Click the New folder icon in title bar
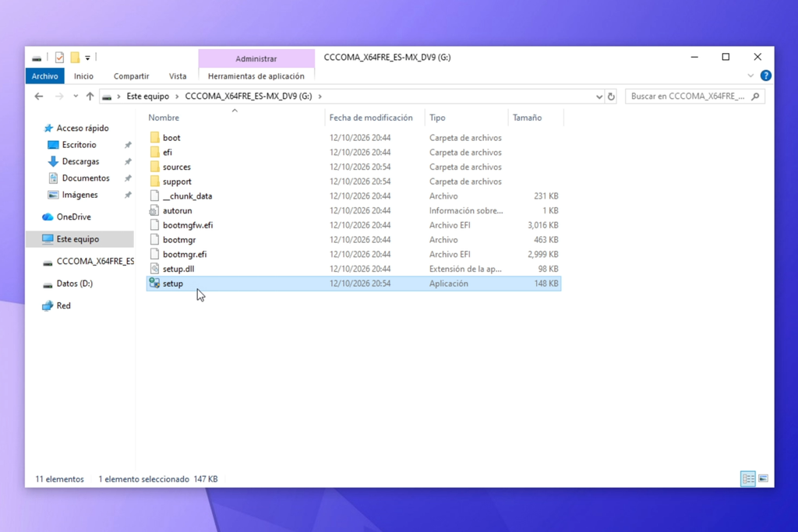This screenshot has width=798, height=532. (x=75, y=58)
